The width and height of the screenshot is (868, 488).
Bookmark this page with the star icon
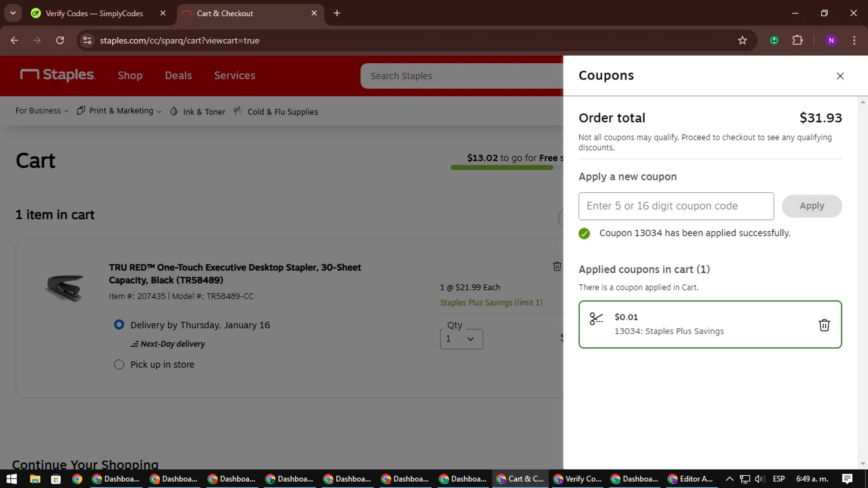pos(742,41)
